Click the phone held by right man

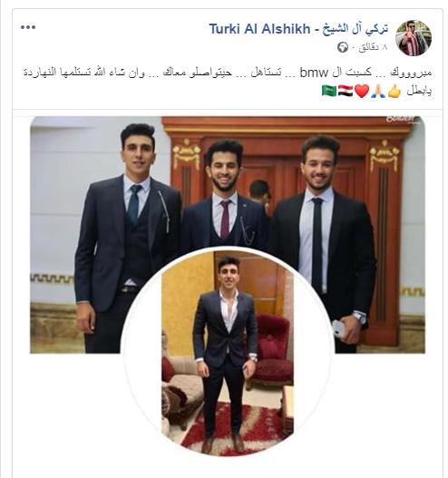click(x=338, y=328)
